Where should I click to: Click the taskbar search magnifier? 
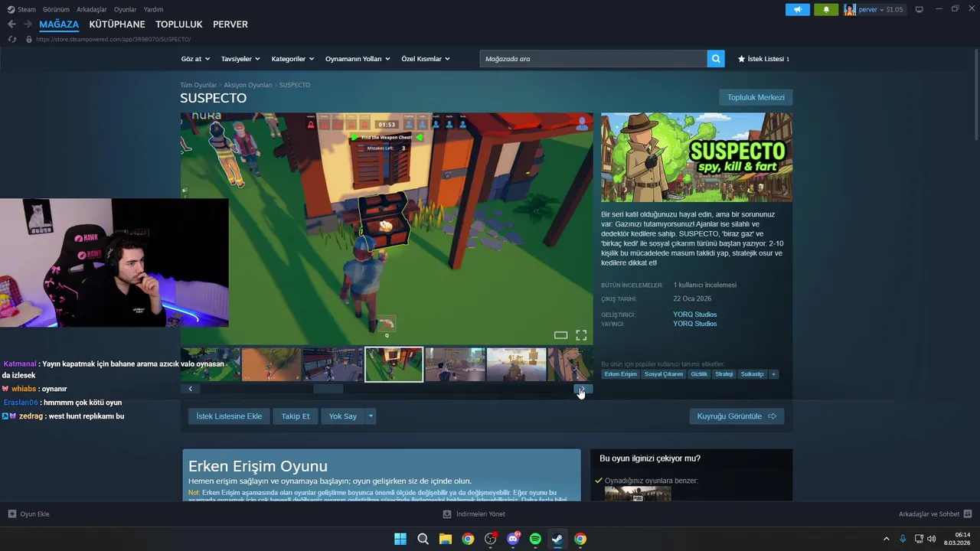(x=423, y=539)
